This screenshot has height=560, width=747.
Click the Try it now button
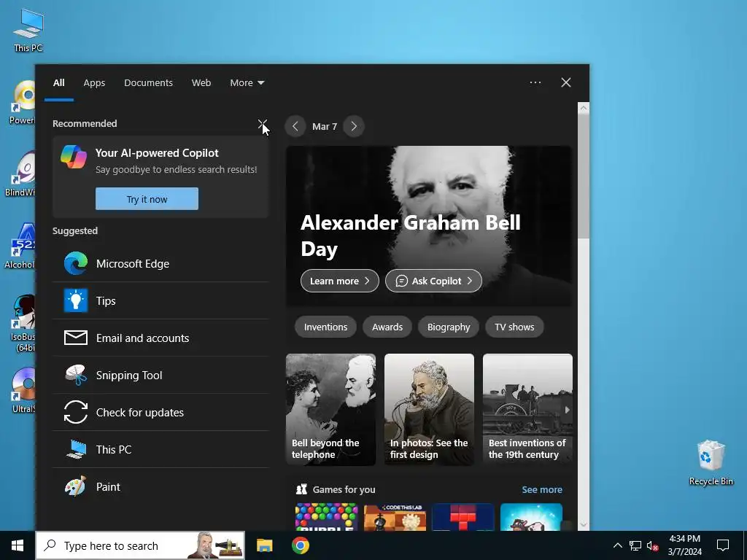[147, 199]
